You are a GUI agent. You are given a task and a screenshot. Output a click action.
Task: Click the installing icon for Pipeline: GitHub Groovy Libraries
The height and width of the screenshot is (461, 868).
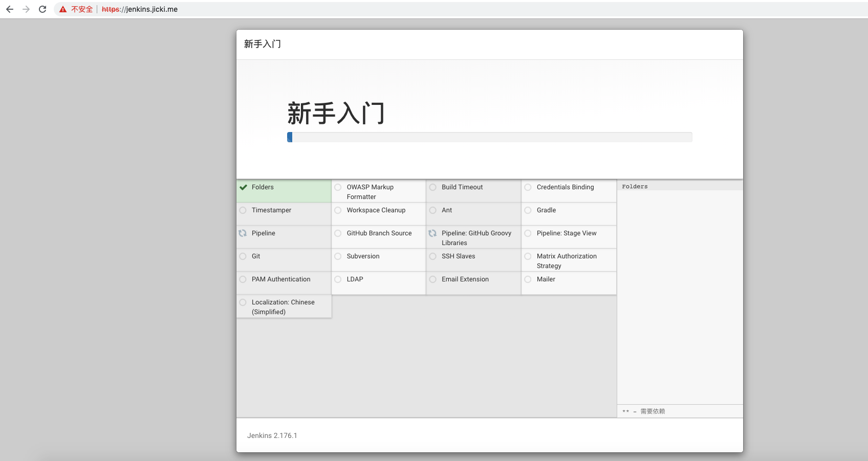pos(432,233)
